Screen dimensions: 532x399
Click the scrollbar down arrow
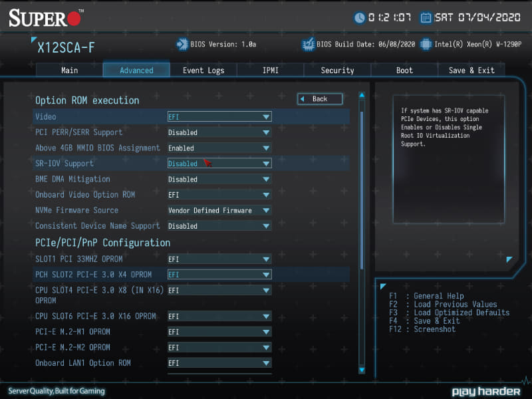click(x=362, y=372)
